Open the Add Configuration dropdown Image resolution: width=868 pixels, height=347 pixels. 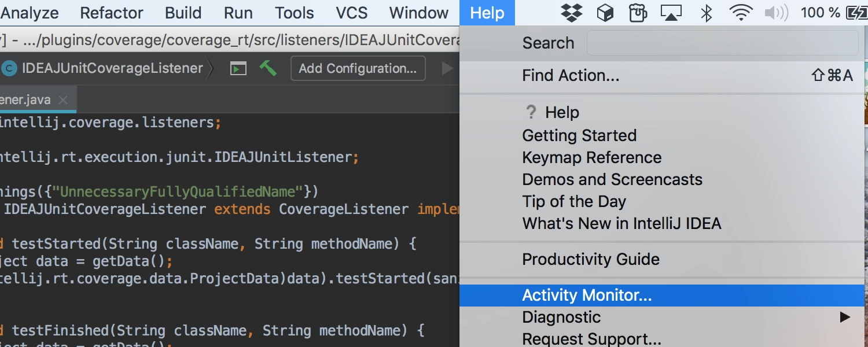coord(358,68)
